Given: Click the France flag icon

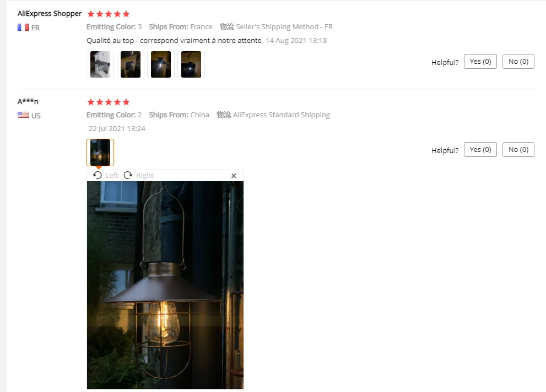Looking at the screenshot, I should tap(23, 28).
